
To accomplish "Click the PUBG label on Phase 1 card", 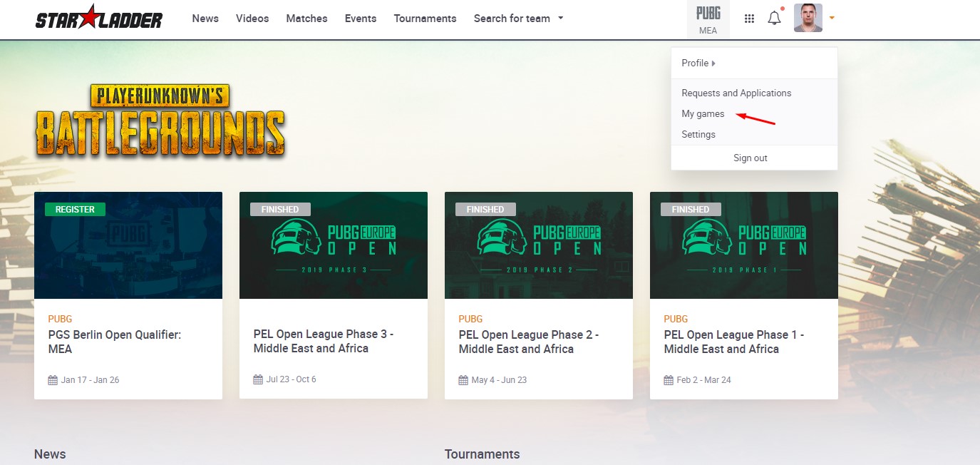I will (x=676, y=319).
